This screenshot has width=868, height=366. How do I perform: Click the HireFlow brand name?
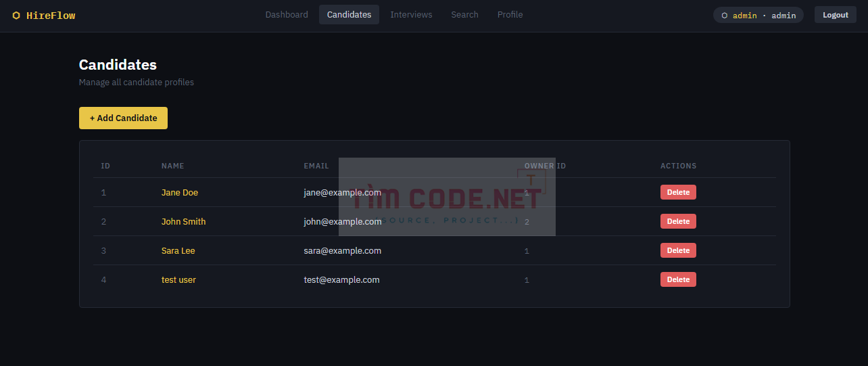coord(51,16)
